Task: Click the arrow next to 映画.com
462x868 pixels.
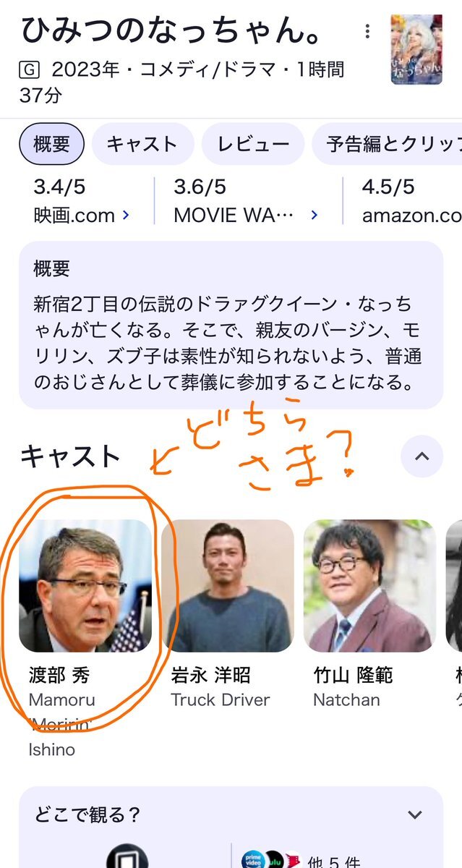Action: tap(126, 216)
